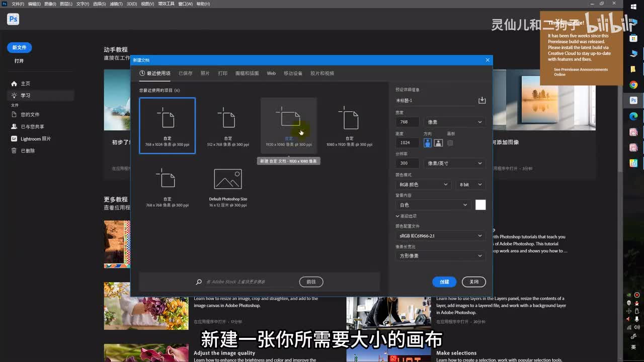Screen dimensions: 644x362
Task: Open Lightroom 照片 in sidebar
Action: (x=35, y=139)
